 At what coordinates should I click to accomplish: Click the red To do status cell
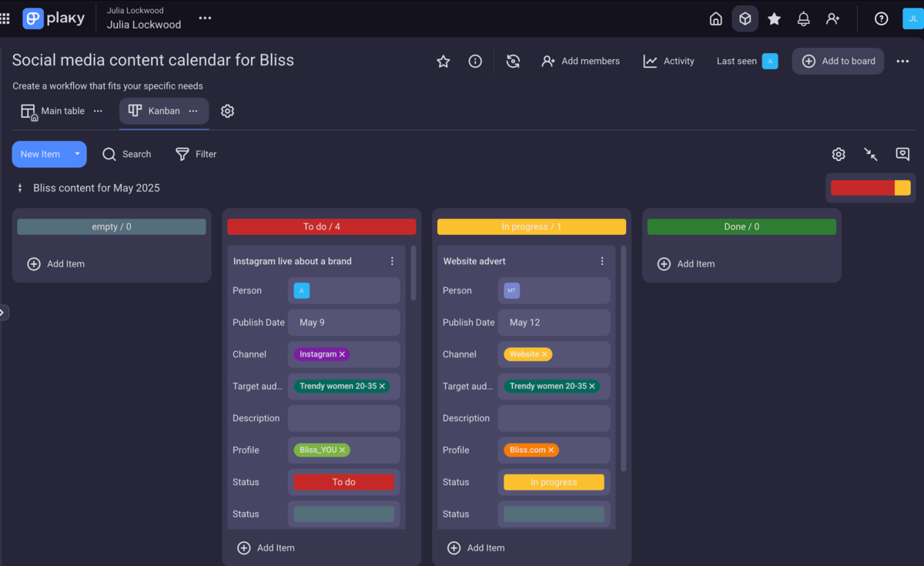pyautogui.click(x=343, y=482)
